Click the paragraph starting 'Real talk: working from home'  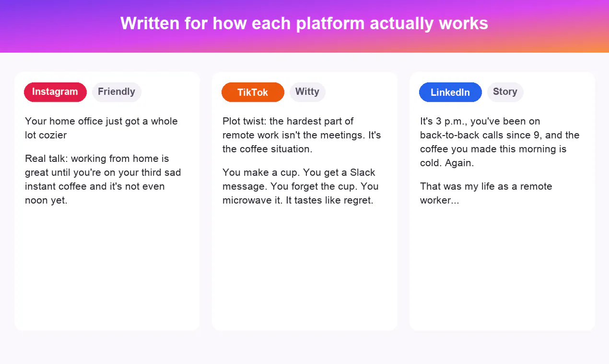pos(103,179)
